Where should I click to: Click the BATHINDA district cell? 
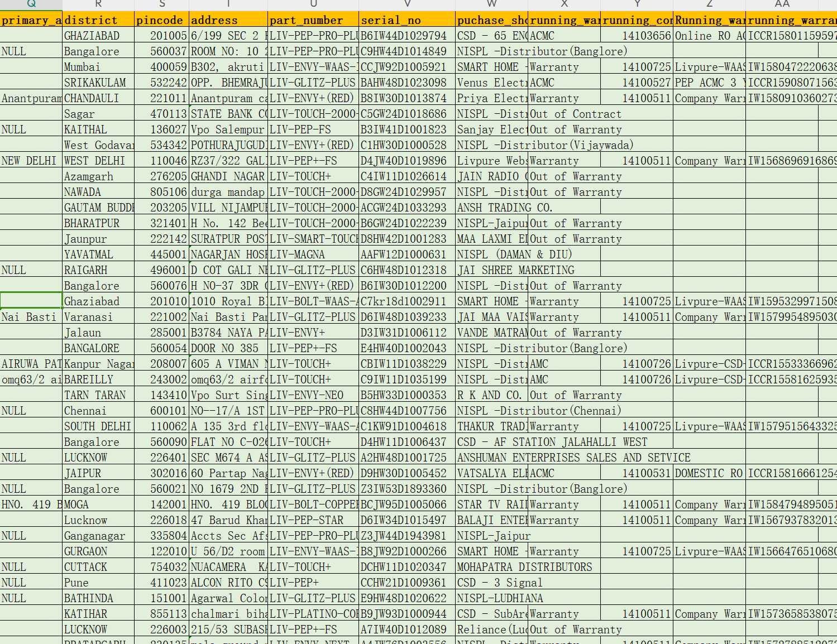pyautogui.click(x=98, y=598)
